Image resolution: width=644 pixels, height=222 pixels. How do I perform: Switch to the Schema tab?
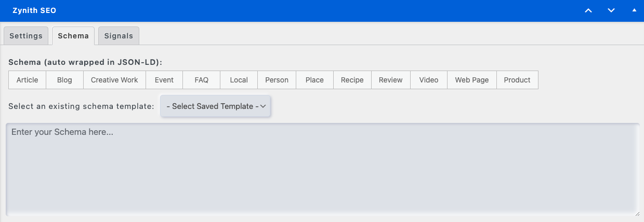point(73,36)
